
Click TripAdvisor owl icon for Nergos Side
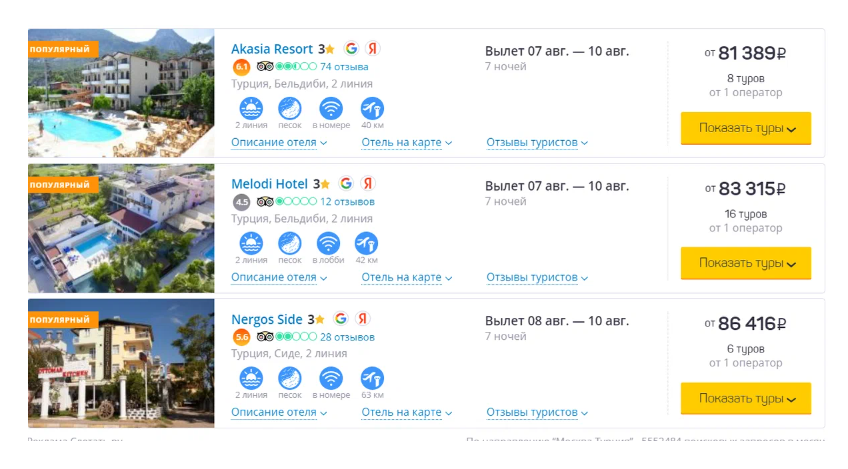point(264,336)
